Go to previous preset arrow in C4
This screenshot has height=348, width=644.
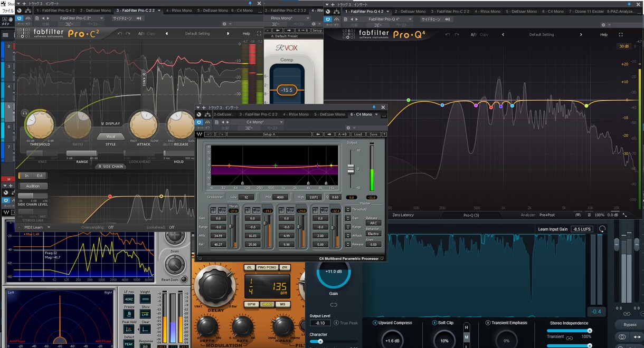click(x=318, y=134)
